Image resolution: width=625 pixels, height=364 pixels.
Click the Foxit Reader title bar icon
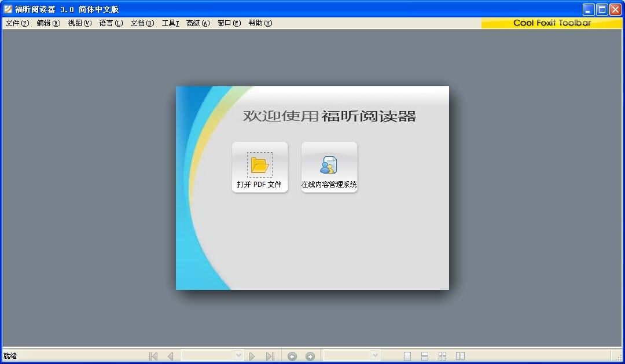(x=8, y=9)
